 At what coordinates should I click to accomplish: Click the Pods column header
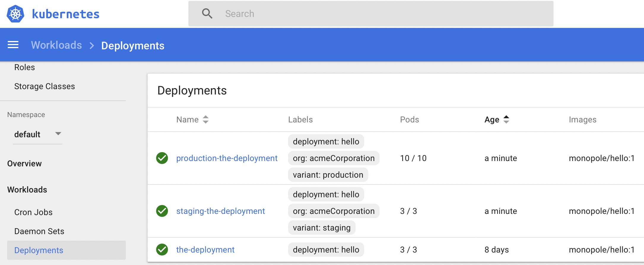pyautogui.click(x=410, y=119)
